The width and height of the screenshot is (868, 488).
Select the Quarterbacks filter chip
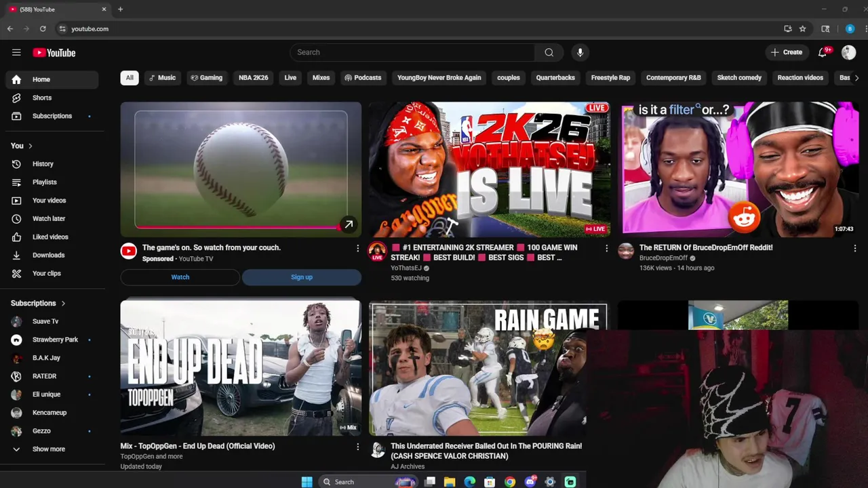click(x=555, y=78)
